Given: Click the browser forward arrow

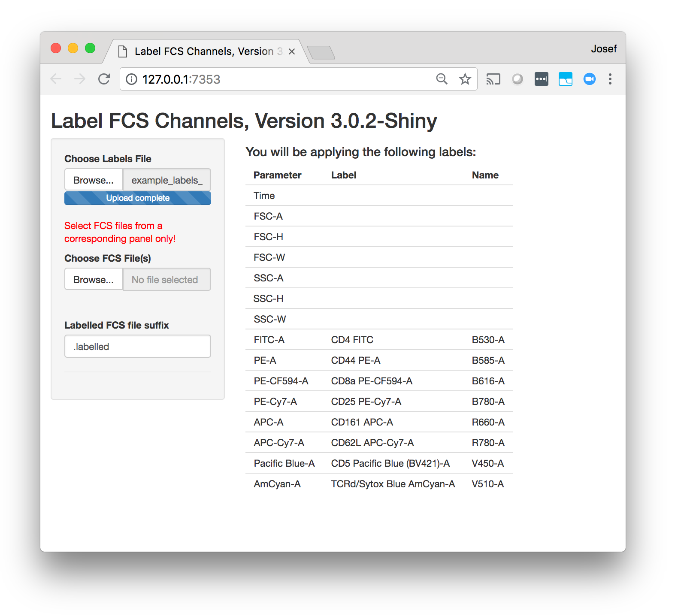Looking at the screenshot, I should (x=80, y=79).
